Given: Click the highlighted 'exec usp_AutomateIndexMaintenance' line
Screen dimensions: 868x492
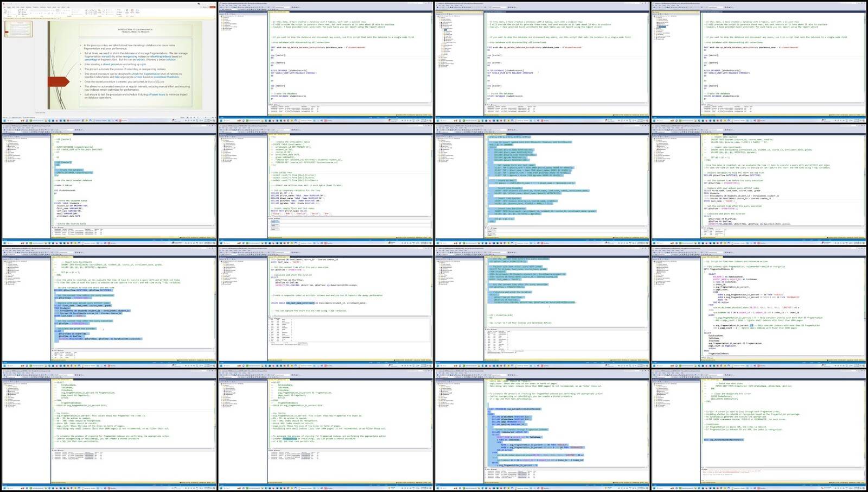Looking at the screenshot, I should pyautogui.click(x=724, y=440).
